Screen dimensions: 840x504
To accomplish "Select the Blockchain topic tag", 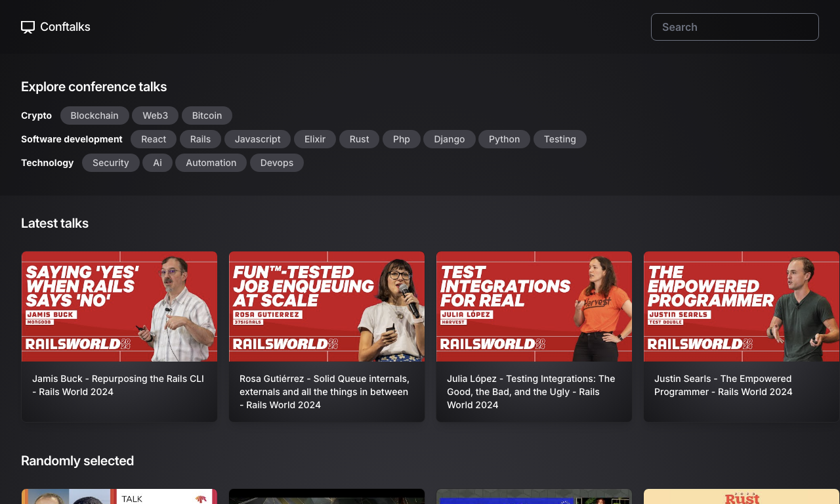I will click(x=94, y=115).
